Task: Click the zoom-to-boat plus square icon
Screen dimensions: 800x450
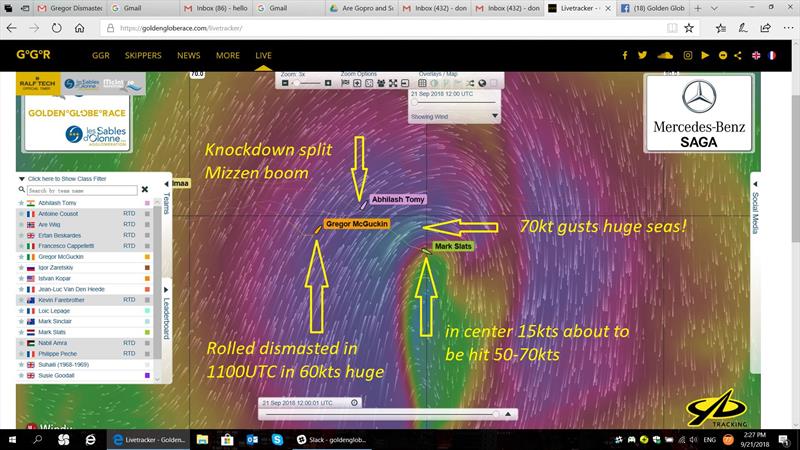Action: (357, 83)
